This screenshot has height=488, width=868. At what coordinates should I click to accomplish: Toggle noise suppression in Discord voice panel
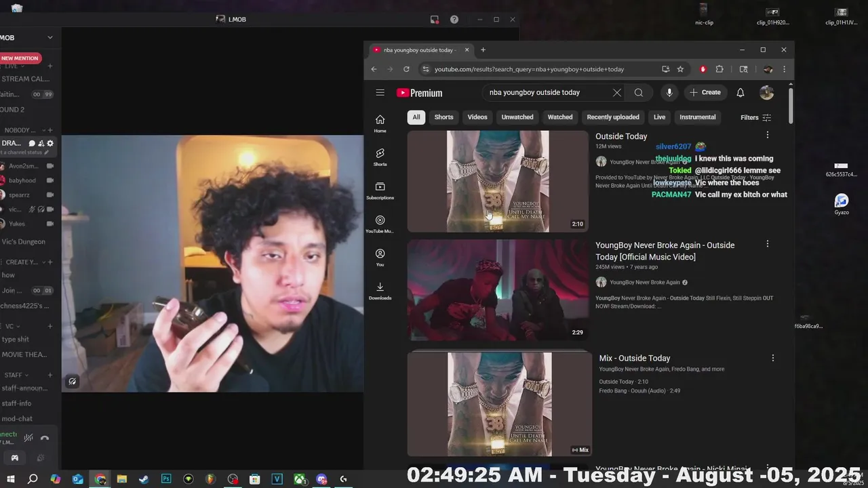28,438
